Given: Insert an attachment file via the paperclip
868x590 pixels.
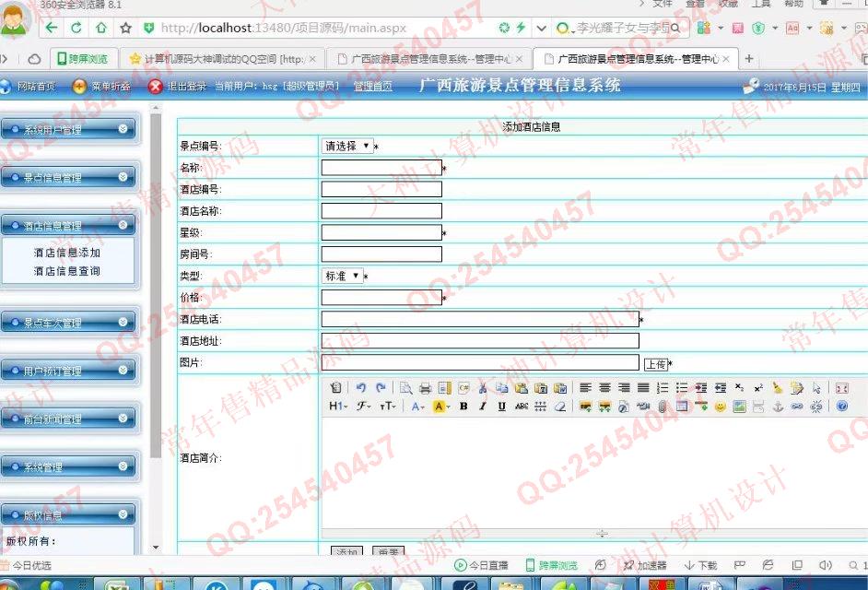Looking at the screenshot, I should tap(663, 406).
